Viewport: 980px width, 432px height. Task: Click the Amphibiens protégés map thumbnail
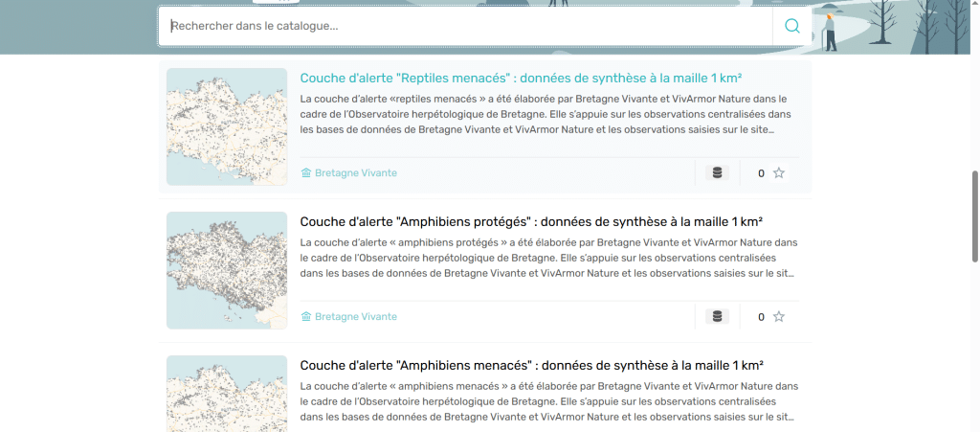point(227,270)
